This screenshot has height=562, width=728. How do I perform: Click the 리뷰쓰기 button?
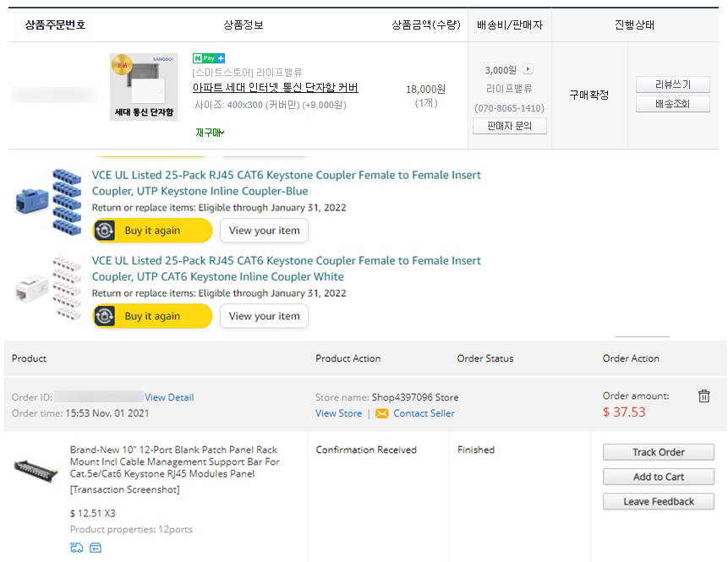[x=673, y=85]
